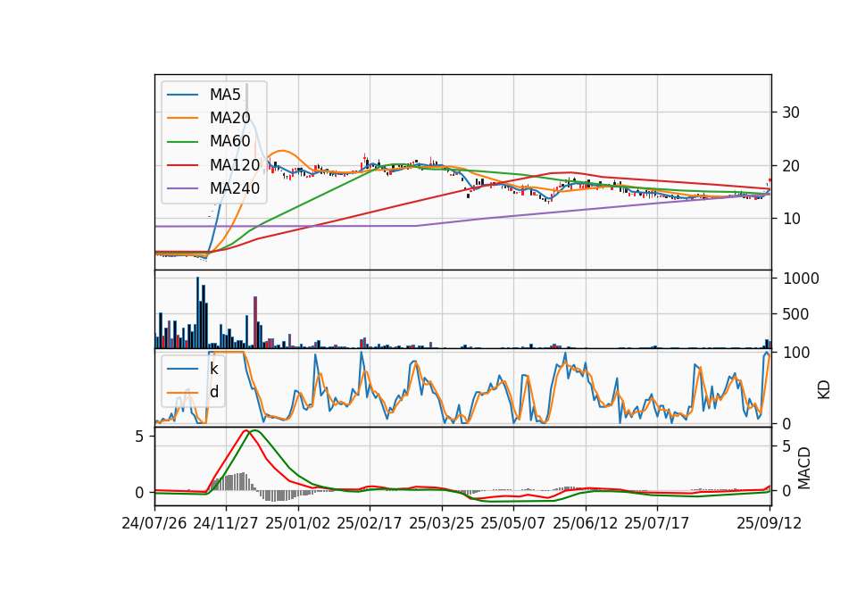
Task: Click the MA120 legend label
Action: tap(235, 165)
